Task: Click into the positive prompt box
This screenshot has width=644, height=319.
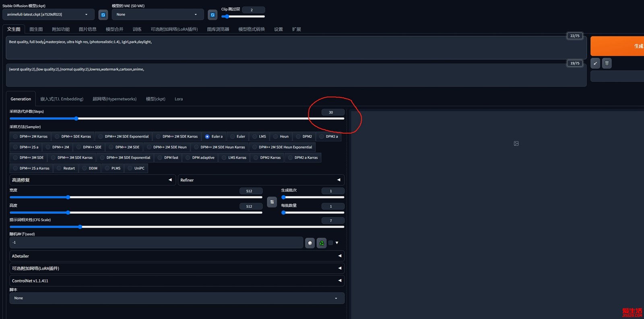Action: click(296, 48)
